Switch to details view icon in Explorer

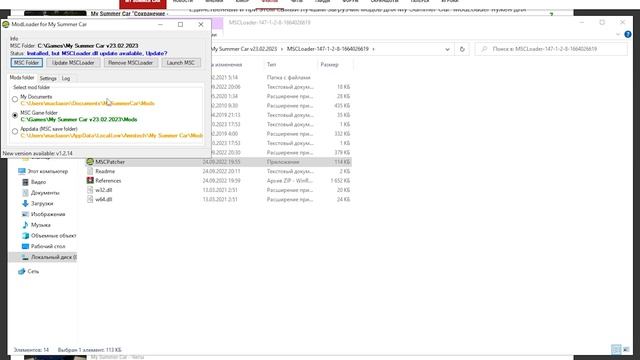pyautogui.click(x=616, y=349)
